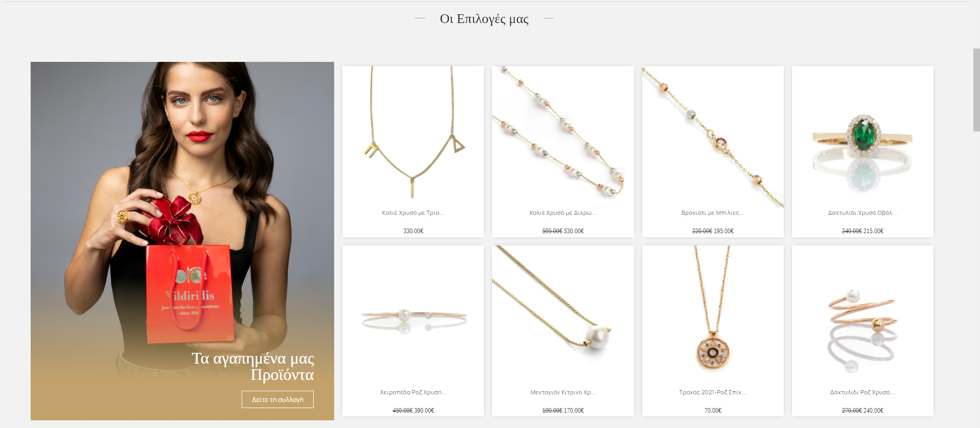The width and height of the screenshot is (980, 428).
Task: Click the "Τροχός 2021-Ροζ Επίχ..." product title
Action: coord(713,392)
